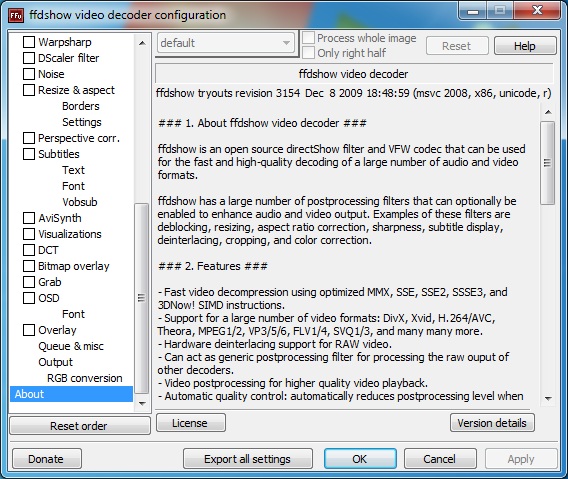Screen dimensions: 568x479
Task: Click filter list scroll down arrow
Action: (x=142, y=403)
